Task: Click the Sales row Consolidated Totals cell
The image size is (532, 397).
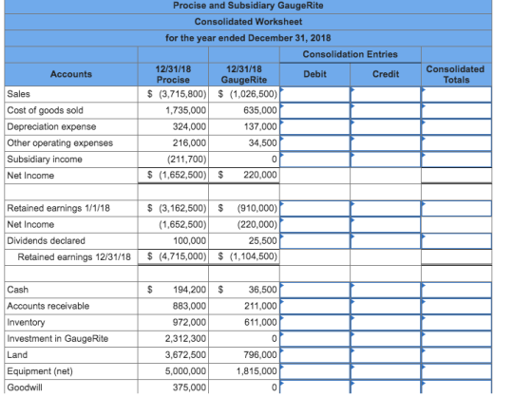Action: click(457, 94)
